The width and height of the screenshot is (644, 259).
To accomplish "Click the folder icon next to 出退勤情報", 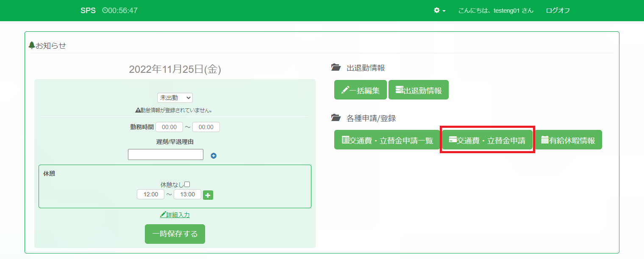I will pos(336,68).
